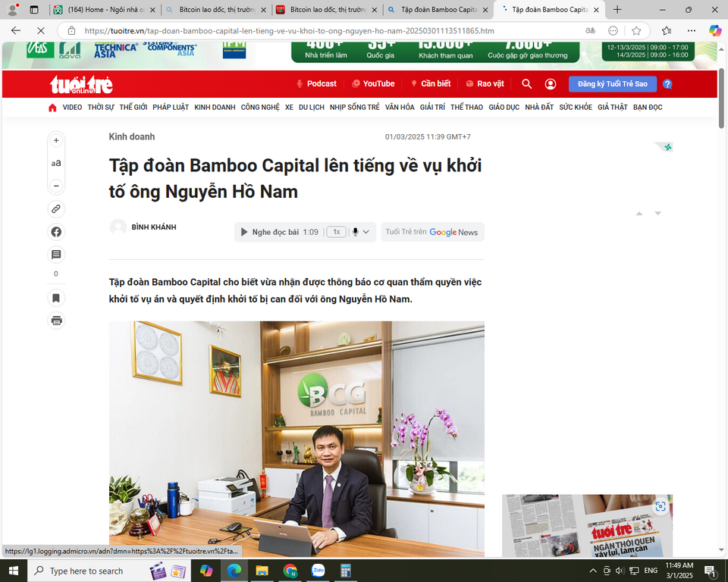Open the browser favorites list icon
Screen dimensions: 728x582
(667, 30)
